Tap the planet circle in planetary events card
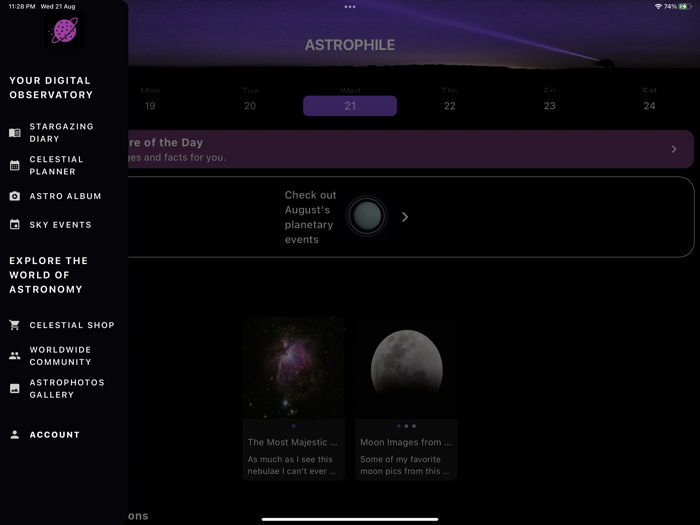700x525 pixels. point(367,217)
